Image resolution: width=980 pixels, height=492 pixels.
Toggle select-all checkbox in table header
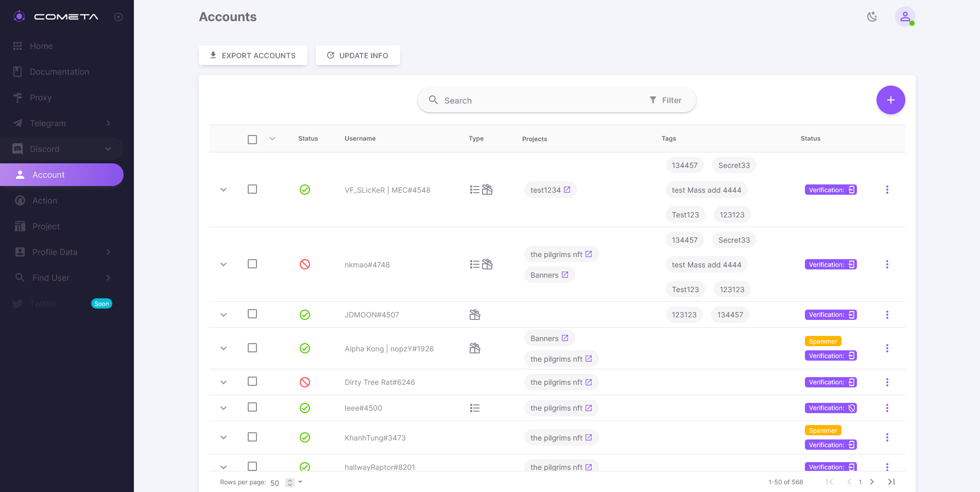252,139
